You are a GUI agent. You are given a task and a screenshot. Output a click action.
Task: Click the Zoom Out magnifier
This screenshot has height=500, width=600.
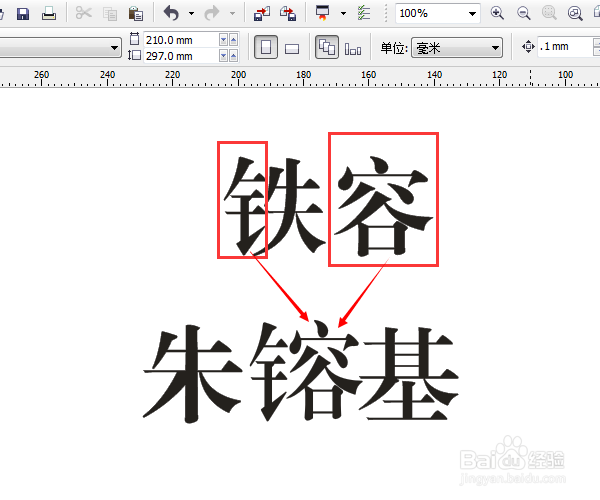[523, 13]
